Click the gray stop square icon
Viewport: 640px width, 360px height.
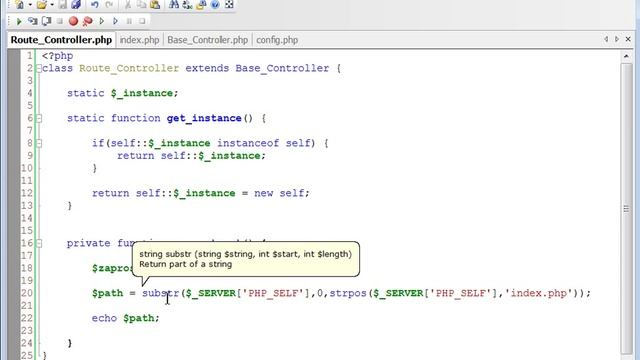(60, 21)
